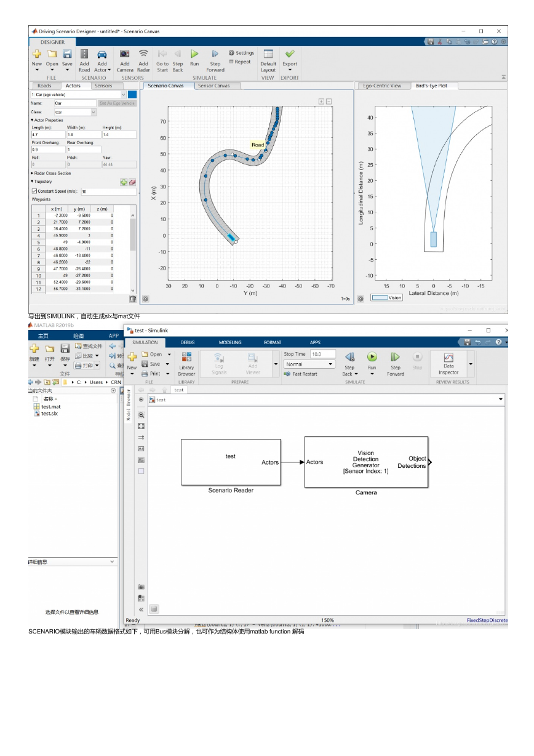
Task: Open the Normal simulation mode dropdown
Action: 309,364
